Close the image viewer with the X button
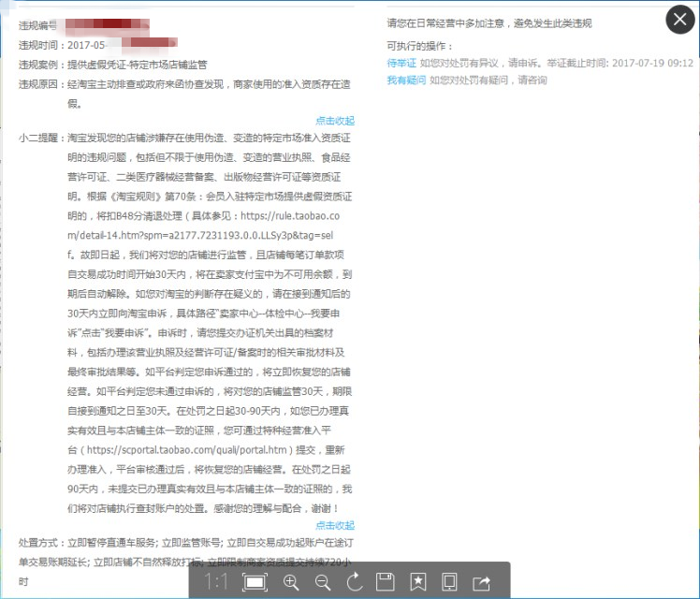The height and width of the screenshot is (599, 700). (x=680, y=20)
